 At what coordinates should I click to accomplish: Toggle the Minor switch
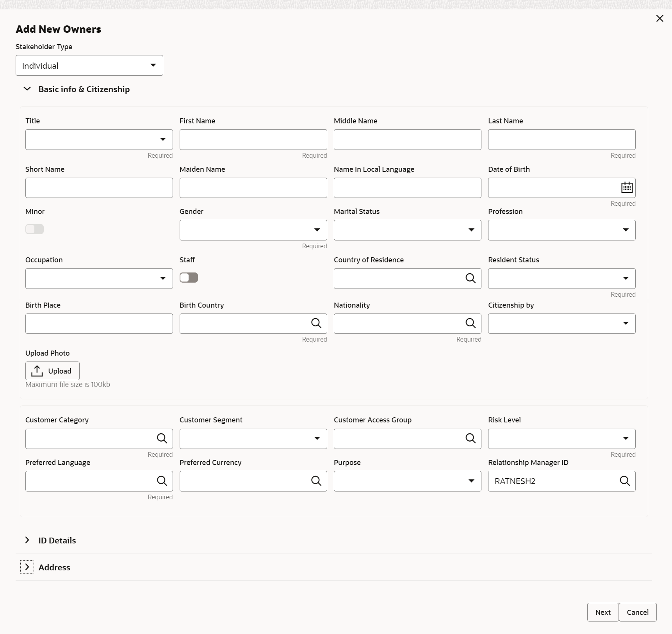[34, 229]
